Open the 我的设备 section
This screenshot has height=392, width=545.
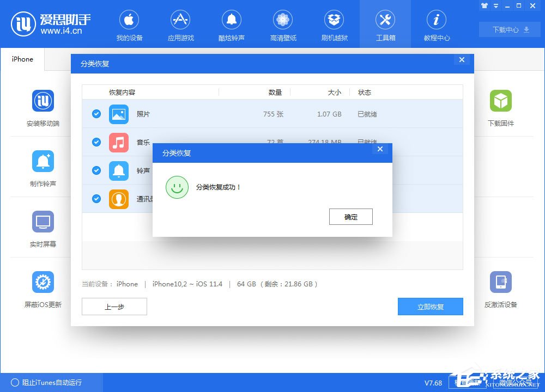[129, 24]
